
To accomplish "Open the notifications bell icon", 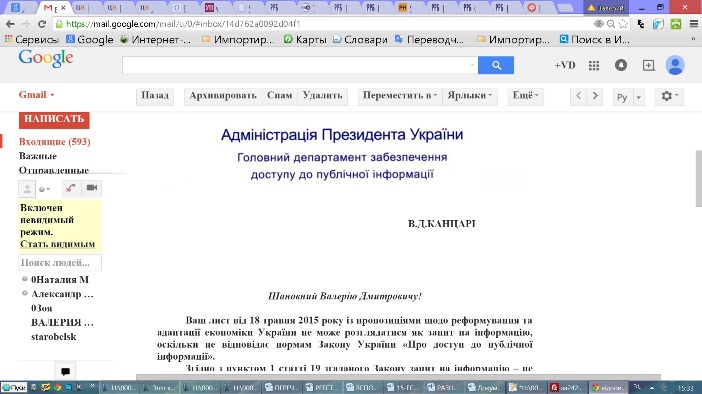I will [x=621, y=65].
